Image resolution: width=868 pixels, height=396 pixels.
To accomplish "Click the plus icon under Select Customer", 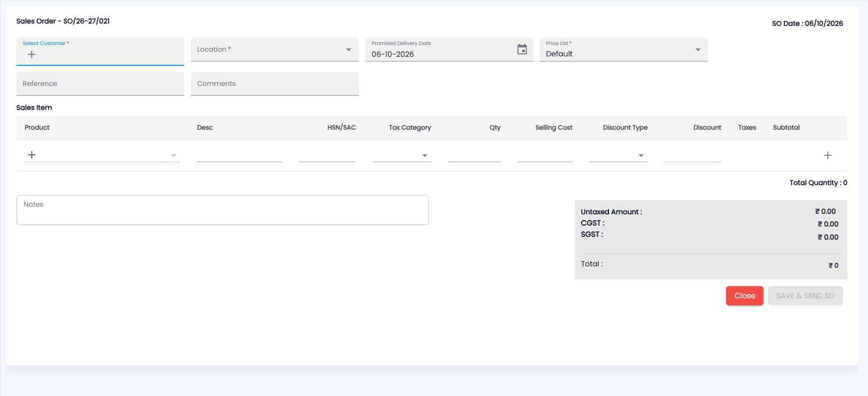I will pos(32,54).
